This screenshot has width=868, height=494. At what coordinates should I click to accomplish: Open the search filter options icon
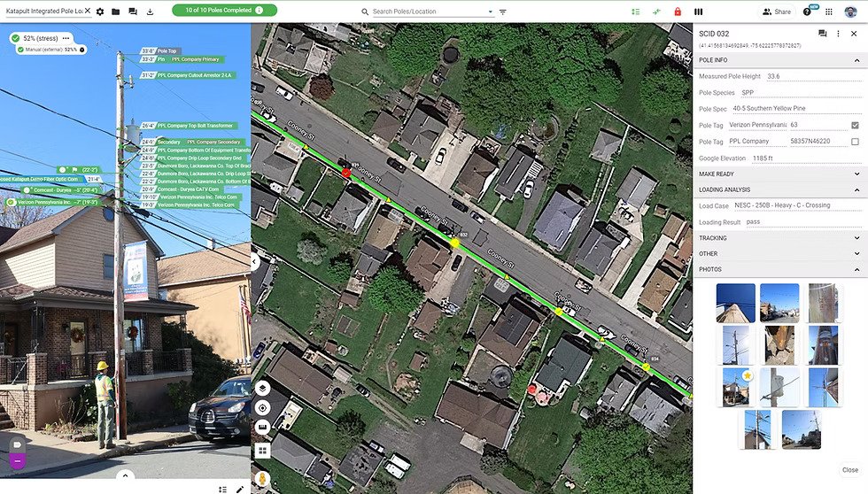click(x=503, y=12)
